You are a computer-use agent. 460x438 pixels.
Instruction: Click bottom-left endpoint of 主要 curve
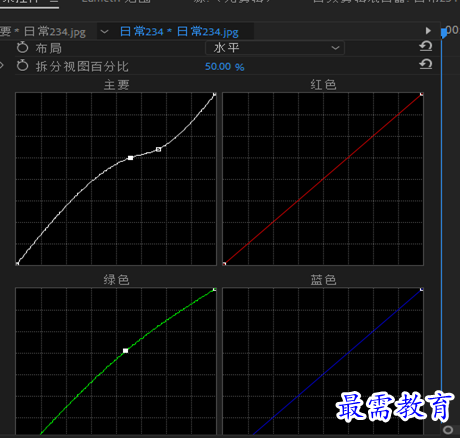point(17,264)
